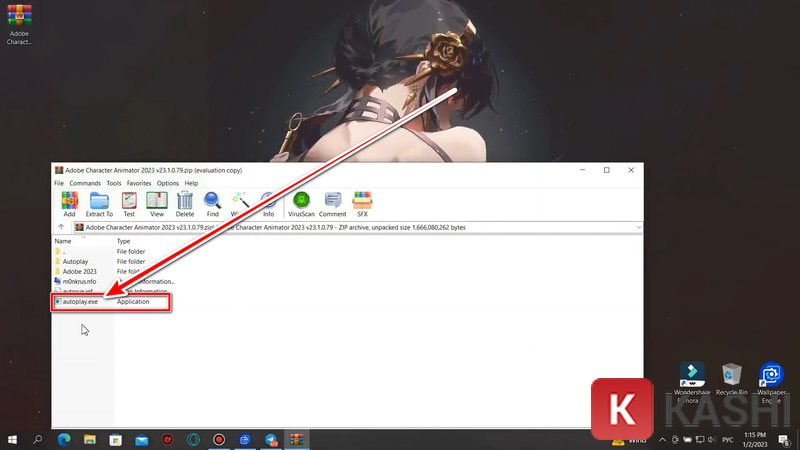Start VirusScan on the archive
This screenshot has height=450, width=800.
tap(302, 205)
